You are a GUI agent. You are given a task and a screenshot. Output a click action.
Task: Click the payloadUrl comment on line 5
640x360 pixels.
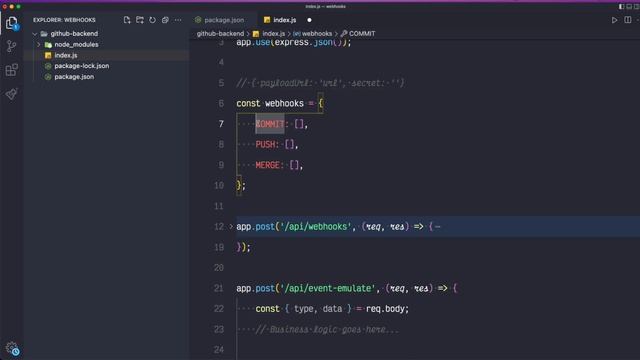[x=320, y=83]
